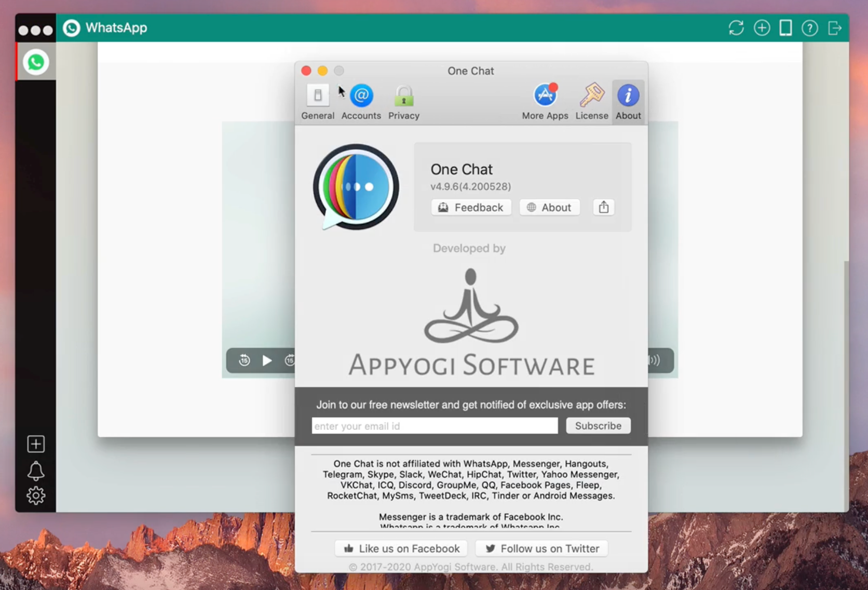
Task: Play the video in WhatsApp window
Action: pyautogui.click(x=267, y=360)
